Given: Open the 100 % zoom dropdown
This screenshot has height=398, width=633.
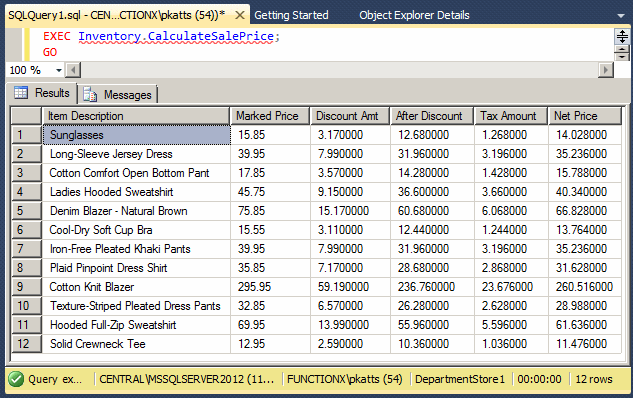Looking at the screenshot, I should click(59, 70).
